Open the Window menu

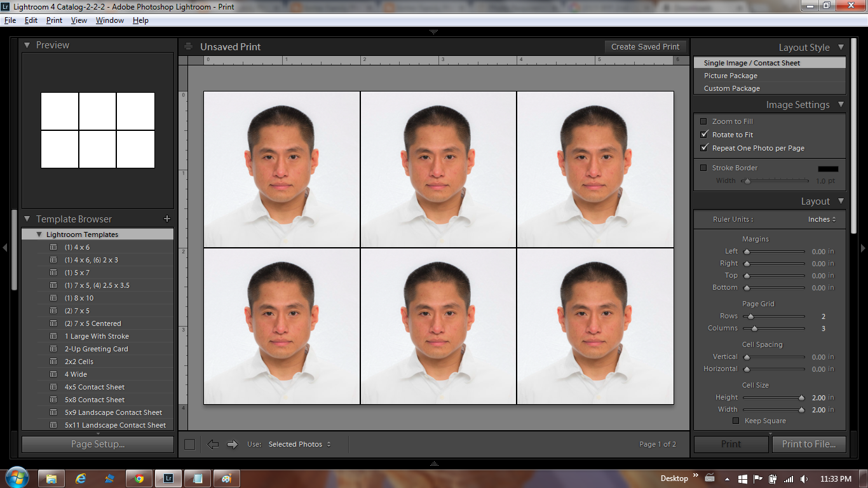(x=110, y=20)
